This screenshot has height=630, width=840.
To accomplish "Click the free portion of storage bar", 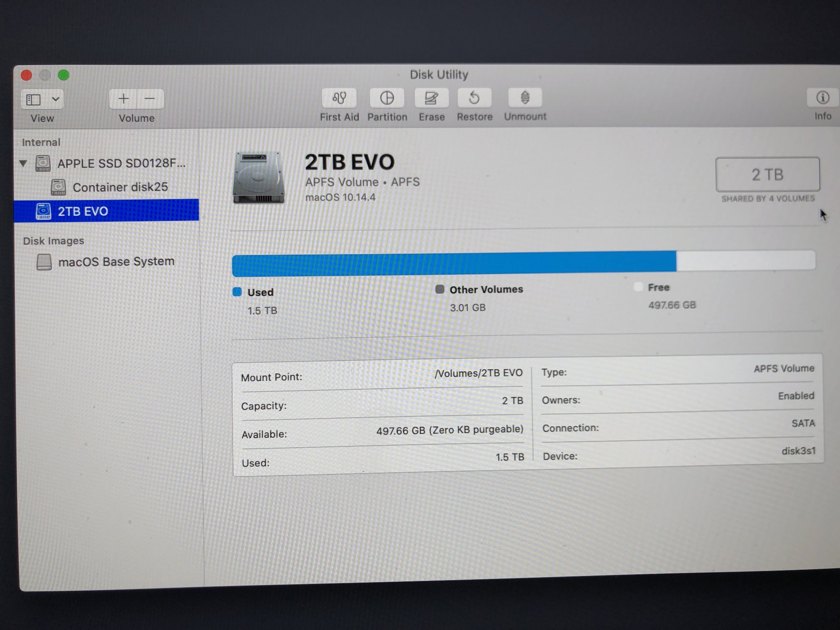I will [746, 260].
